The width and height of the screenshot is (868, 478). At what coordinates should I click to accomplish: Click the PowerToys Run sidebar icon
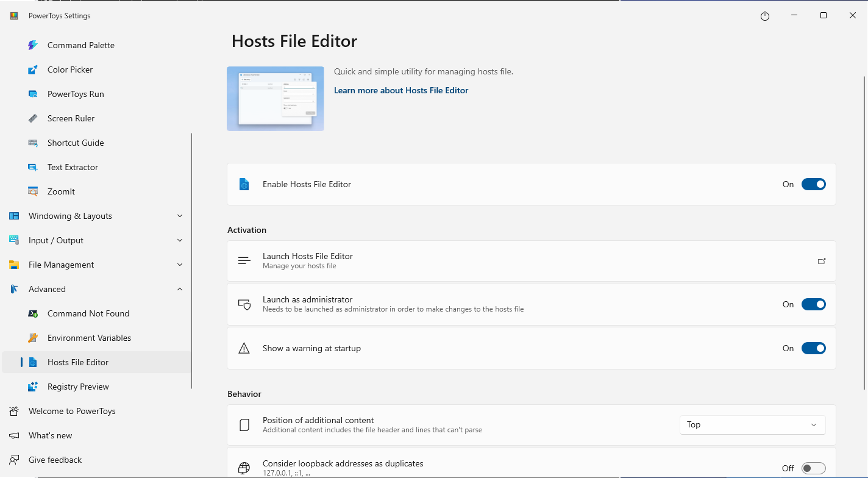(x=33, y=94)
